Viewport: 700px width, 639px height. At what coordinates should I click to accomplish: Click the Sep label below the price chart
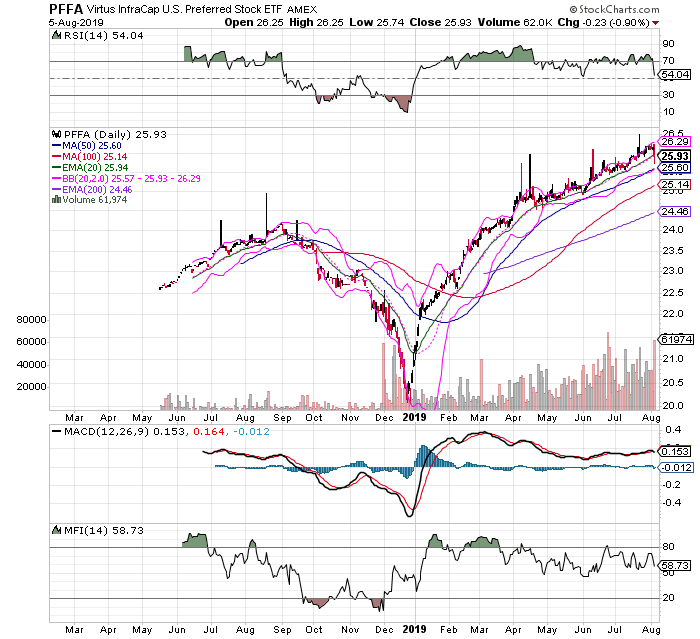[282, 418]
